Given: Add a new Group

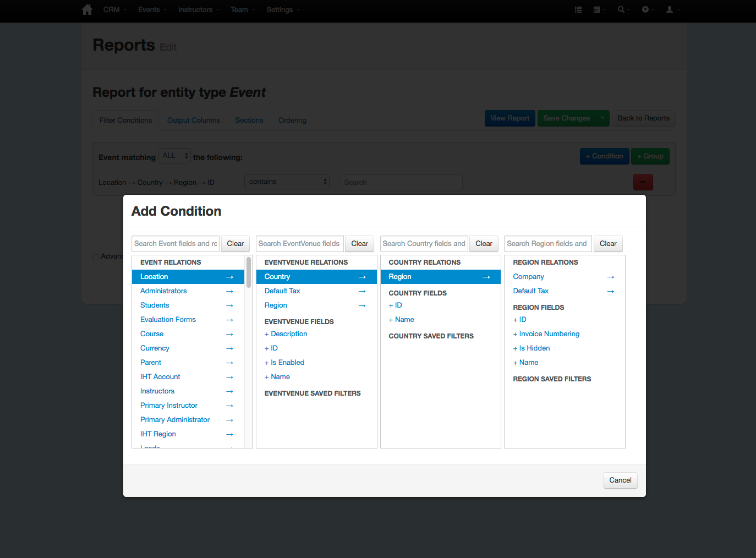Looking at the screenshot, I should tap(650, 156).
